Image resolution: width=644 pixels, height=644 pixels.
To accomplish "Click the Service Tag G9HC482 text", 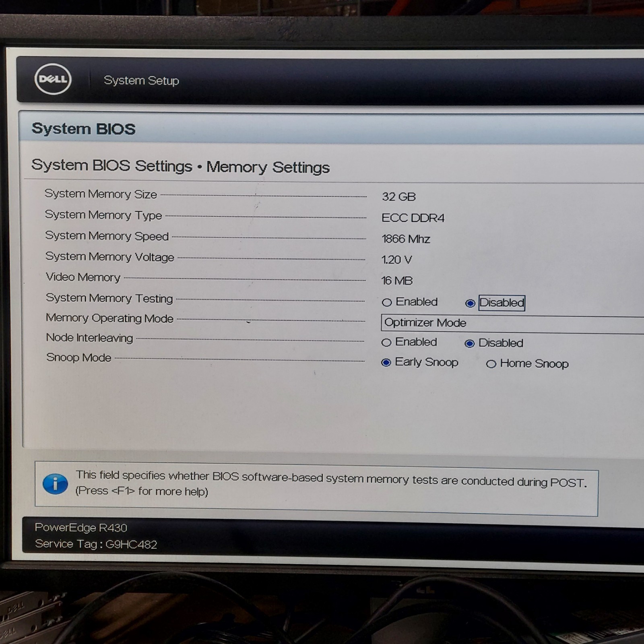I will (x=96, y=544).
